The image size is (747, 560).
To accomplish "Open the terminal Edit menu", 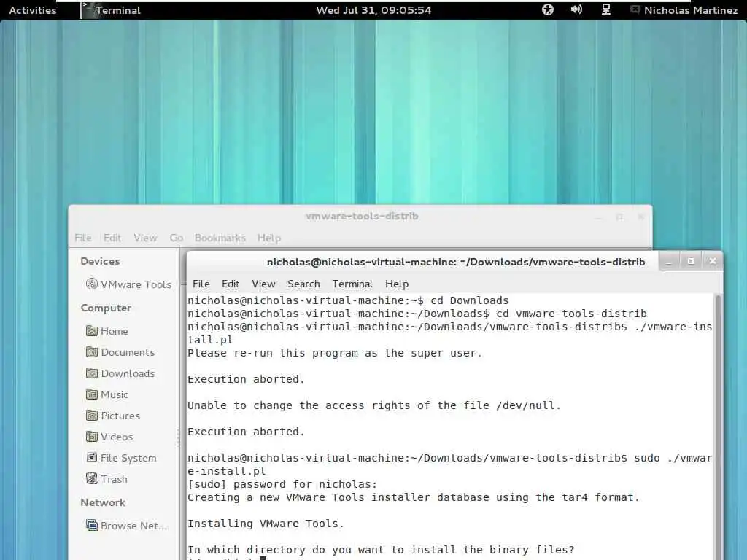I will pos(231,284).
